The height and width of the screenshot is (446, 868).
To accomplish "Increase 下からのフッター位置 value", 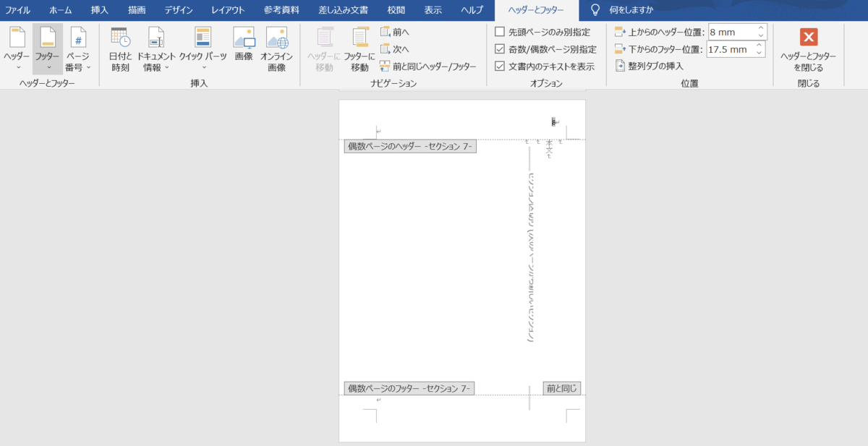I will point(759,46).
